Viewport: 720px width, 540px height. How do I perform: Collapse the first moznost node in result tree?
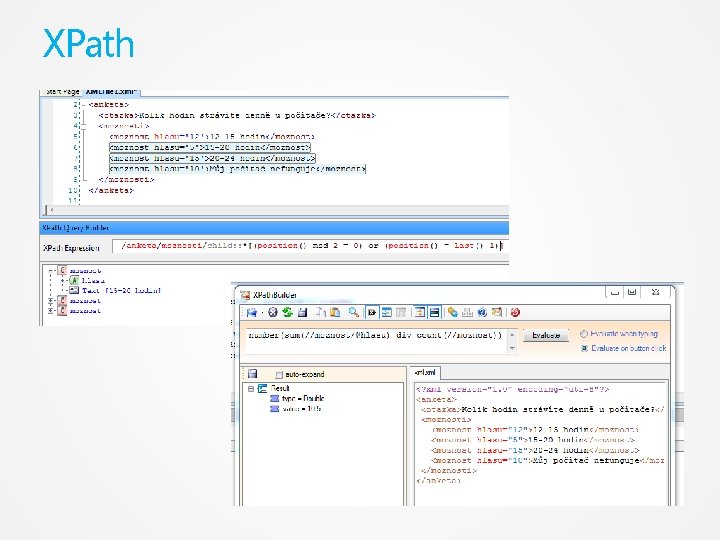[51, 270]
